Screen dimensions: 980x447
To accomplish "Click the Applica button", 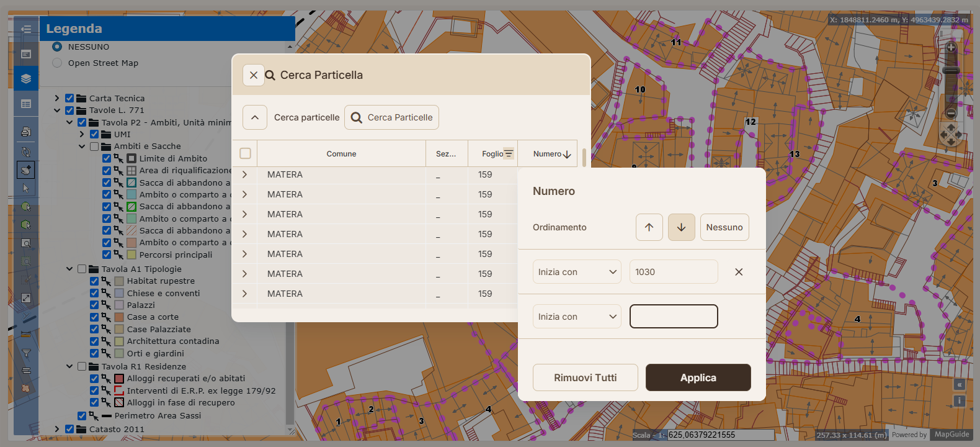I will [x=698, y=377].
